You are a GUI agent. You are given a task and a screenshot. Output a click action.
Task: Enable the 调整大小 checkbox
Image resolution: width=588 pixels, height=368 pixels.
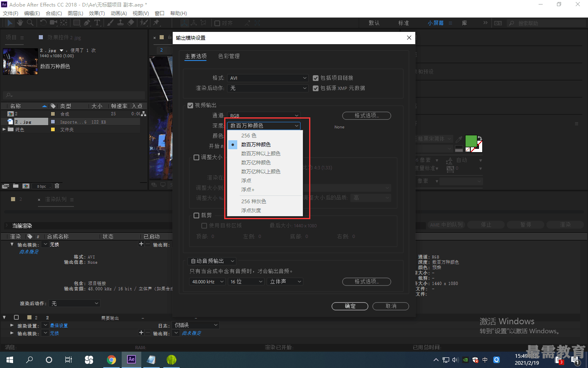point(196,157)
